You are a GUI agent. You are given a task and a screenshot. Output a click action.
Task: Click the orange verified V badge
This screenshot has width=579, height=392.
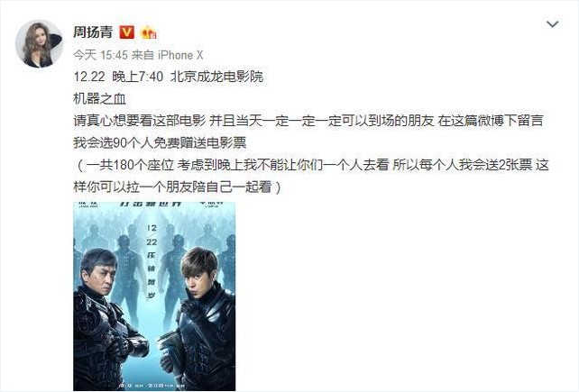(x=127, y=32)
